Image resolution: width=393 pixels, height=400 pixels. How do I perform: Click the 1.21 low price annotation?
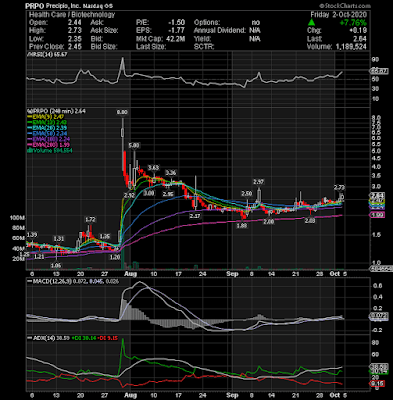tap(39, 257)
